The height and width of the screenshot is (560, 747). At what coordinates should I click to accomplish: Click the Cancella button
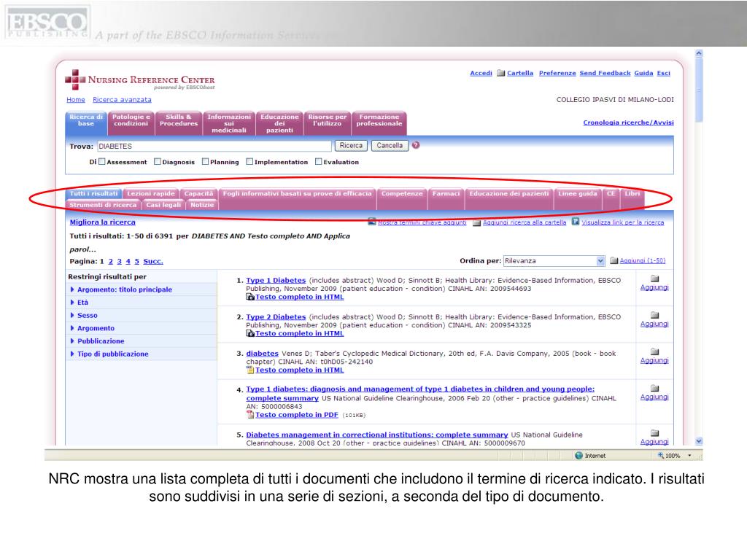(390, 146)
